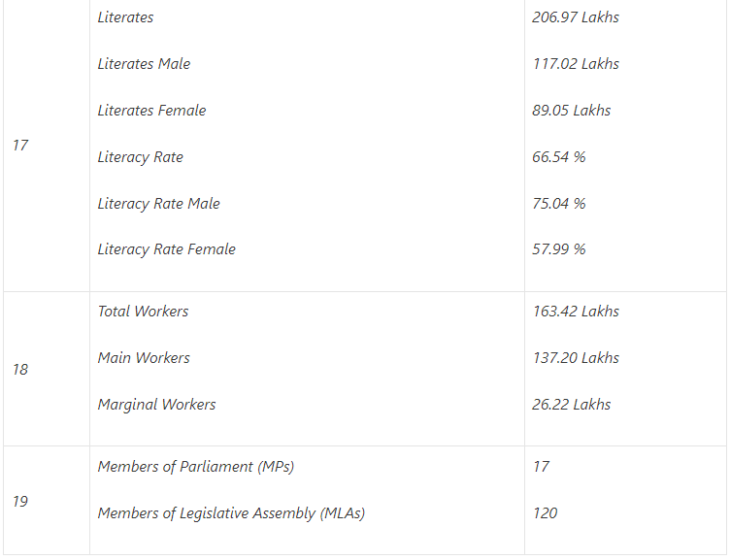The width and height of the screenshot is (730, 560).
Task: Click the "Total Workers" label
Action: click(143, 312)
